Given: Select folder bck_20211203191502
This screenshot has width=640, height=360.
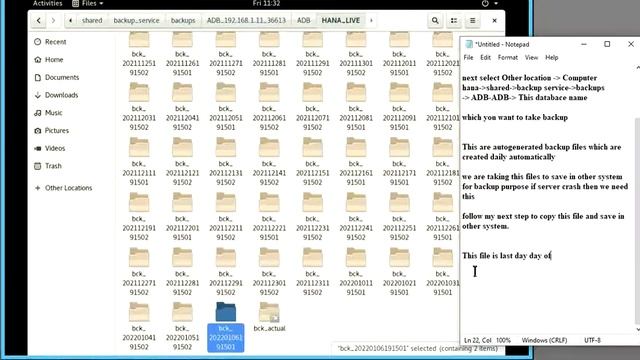Looking at the screenshot, I should [139, 107].
